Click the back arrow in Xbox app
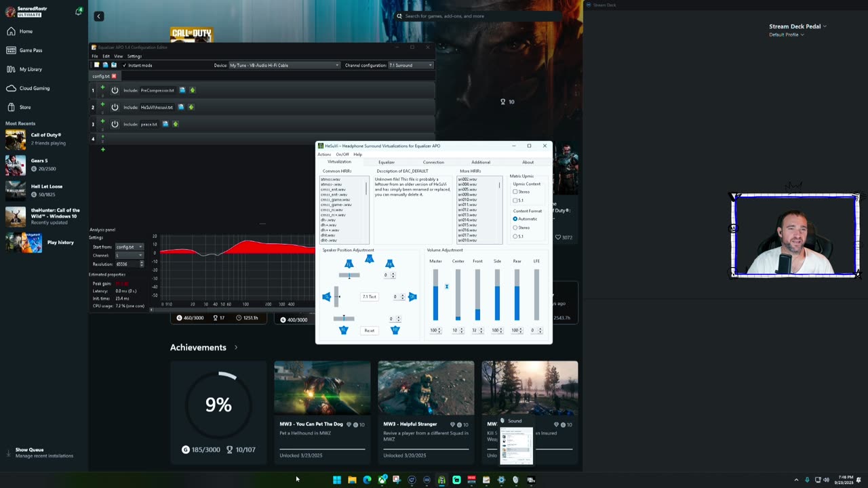The image size is (868, 488). click(99, 16)
